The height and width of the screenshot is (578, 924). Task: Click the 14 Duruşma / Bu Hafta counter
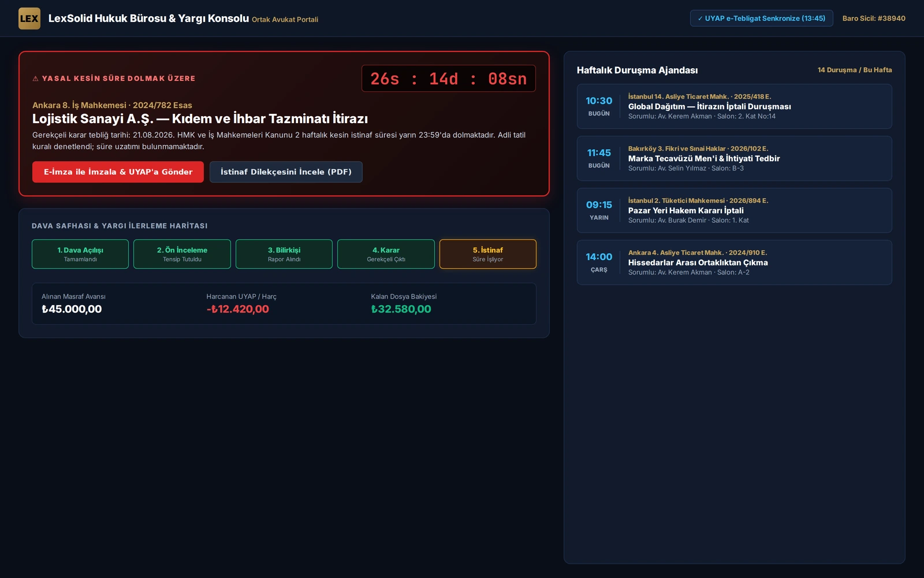pyautogui.click(x=855, y=70)
